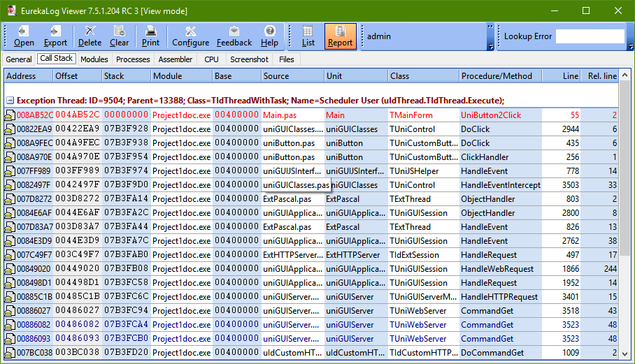Expand the admin panel dropdown arrow

tap(491, 46)
